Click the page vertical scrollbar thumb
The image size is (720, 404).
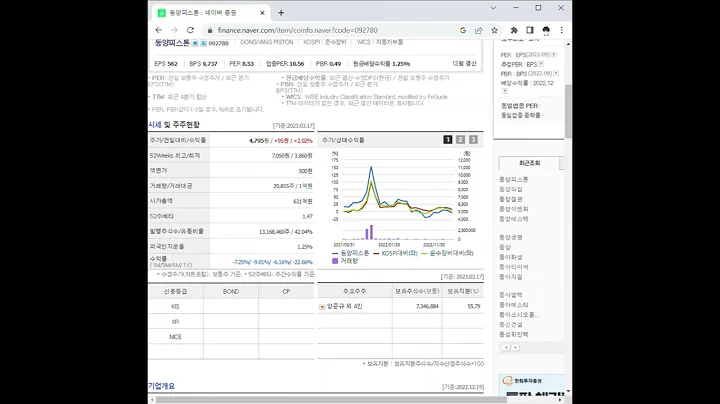point(568,111)
